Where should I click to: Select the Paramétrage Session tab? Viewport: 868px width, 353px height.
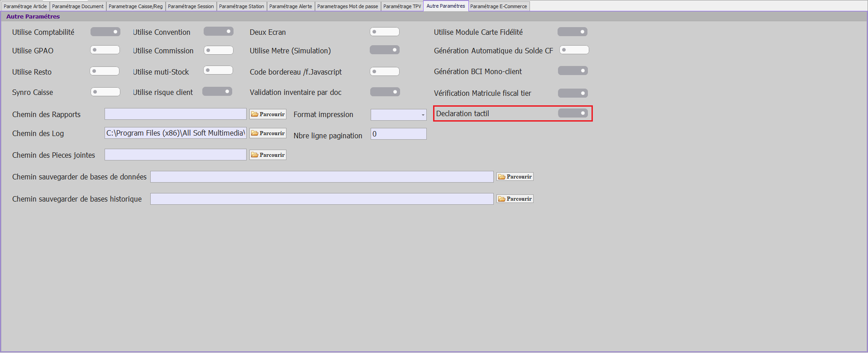point(191,6)
